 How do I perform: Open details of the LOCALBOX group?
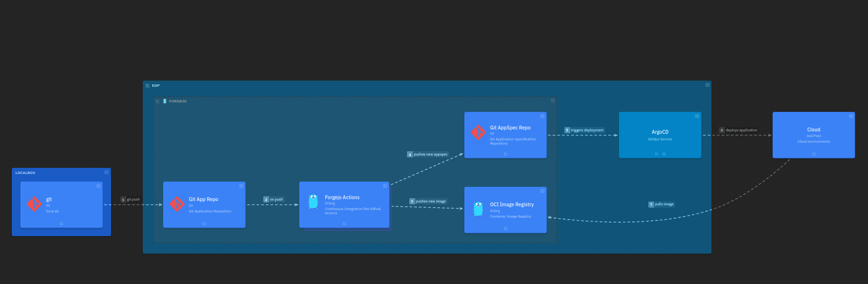pyautogui.click(x=107, y=172)
